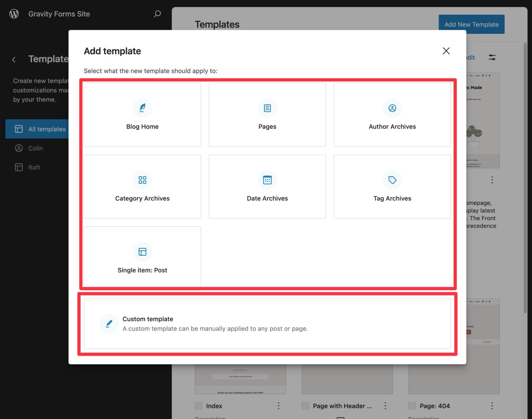
Task: Click the Page with Header template name
Action: coord(342,406)
